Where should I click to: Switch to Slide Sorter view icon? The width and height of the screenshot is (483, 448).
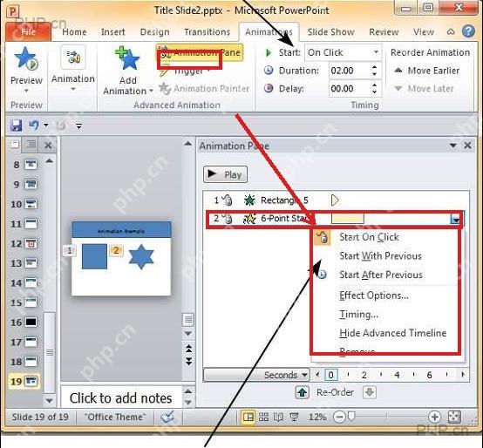[x=263, y=417]
